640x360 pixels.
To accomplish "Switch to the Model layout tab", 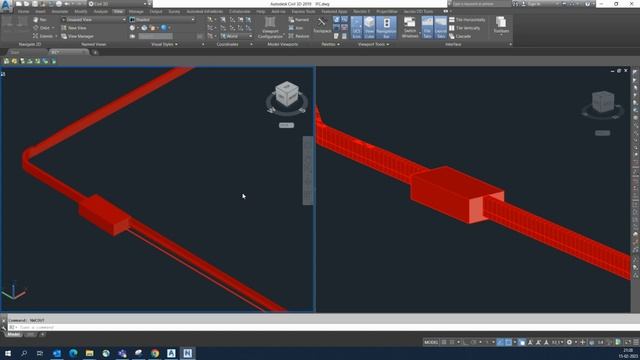I will click(x=13, y=335).
